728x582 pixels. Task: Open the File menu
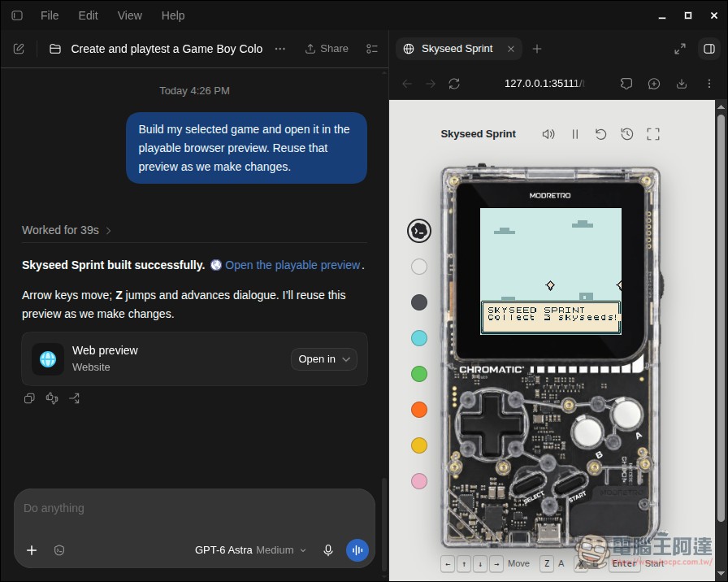click(x=50, y=15)
